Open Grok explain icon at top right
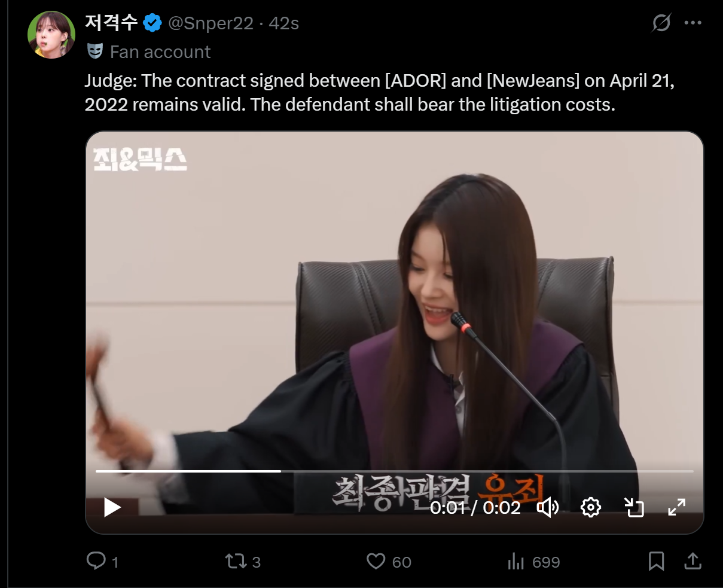The height and width of the screenshot is (588, 723). click(x=661, y=23)
